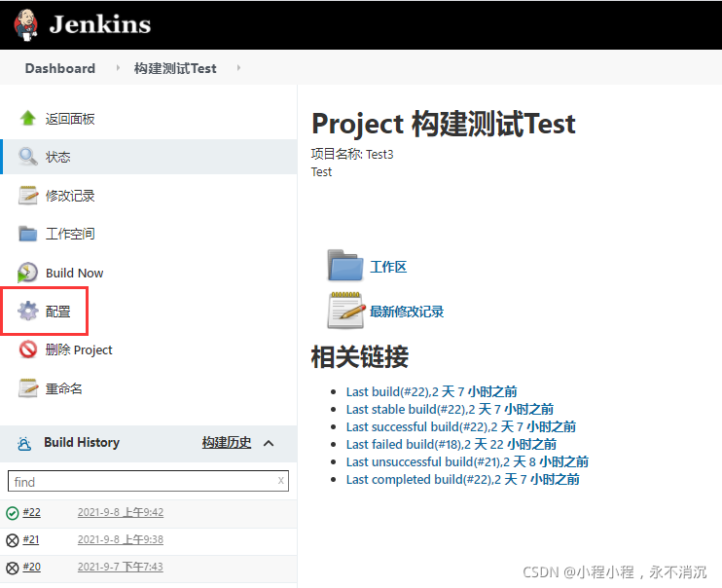The width and height of the screenshot is (722, 588).
Task: Click the notepad icon beside 重命名
Action: pos(27,388)
